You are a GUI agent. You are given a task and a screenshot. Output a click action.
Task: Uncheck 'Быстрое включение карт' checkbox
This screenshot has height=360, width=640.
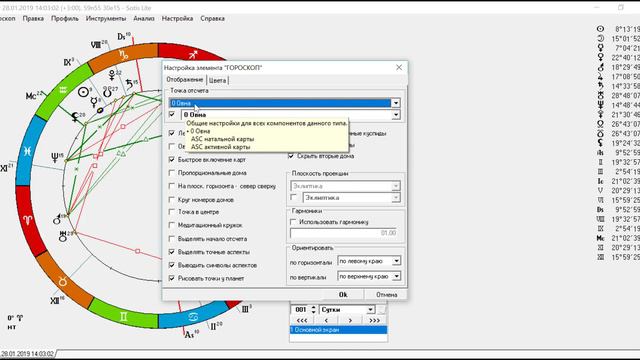171,160
